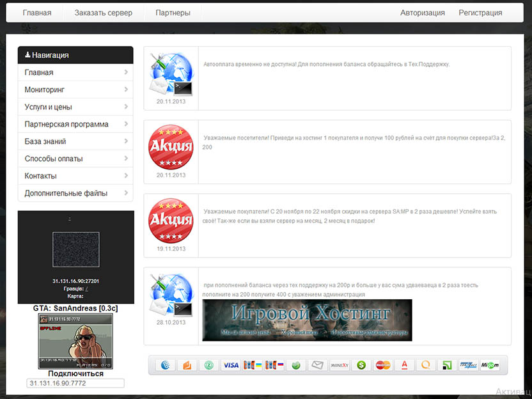Click the MasterCard payment icon
The height and width of the screenshot is (399, 532).
382,365
